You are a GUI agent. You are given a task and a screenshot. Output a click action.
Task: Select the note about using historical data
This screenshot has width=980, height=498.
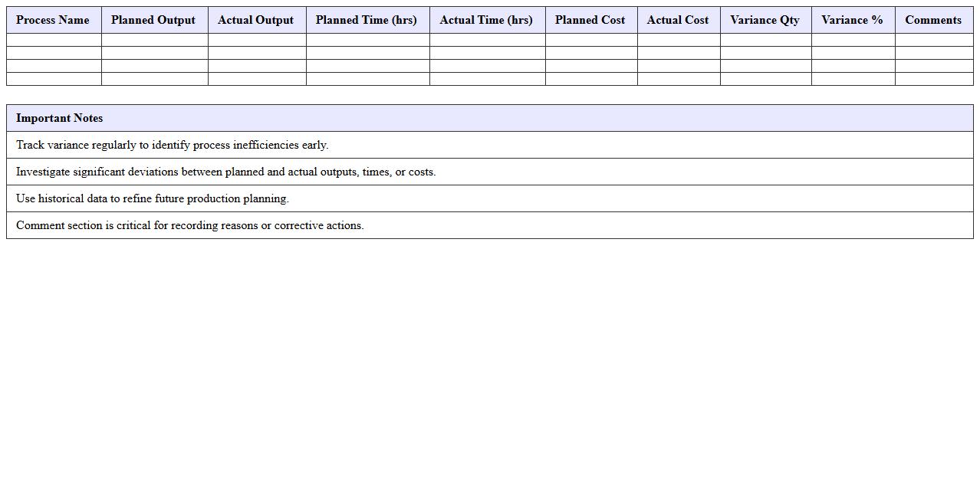coord(153,198)
